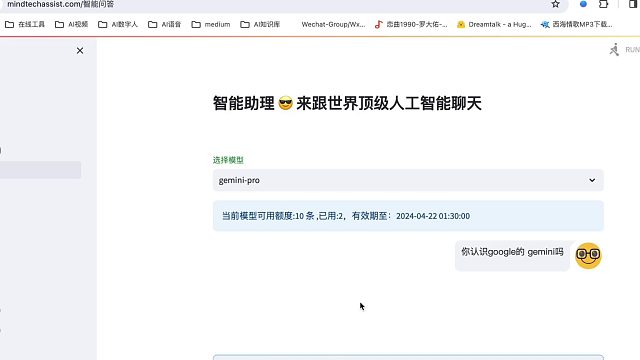Open the medium bookmarks folder
The image size is (640, 360).
211,24
